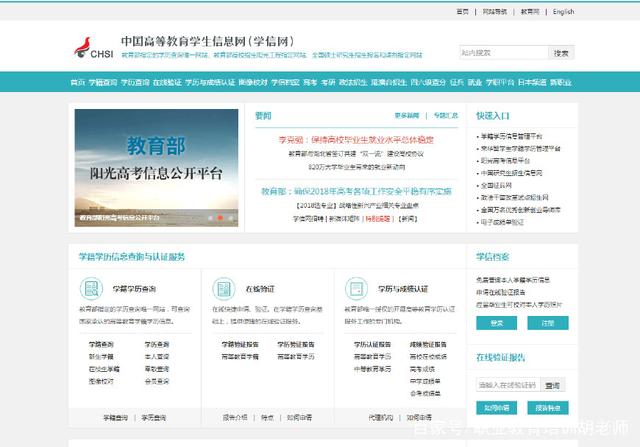640x447 pixels.
Task: Open 学籍查询 in the navigation bar
Action: (x=104, y=82)
